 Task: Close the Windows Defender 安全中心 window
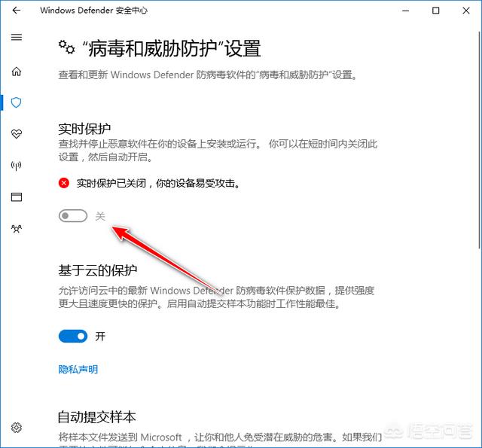click(x=466, y=11)
